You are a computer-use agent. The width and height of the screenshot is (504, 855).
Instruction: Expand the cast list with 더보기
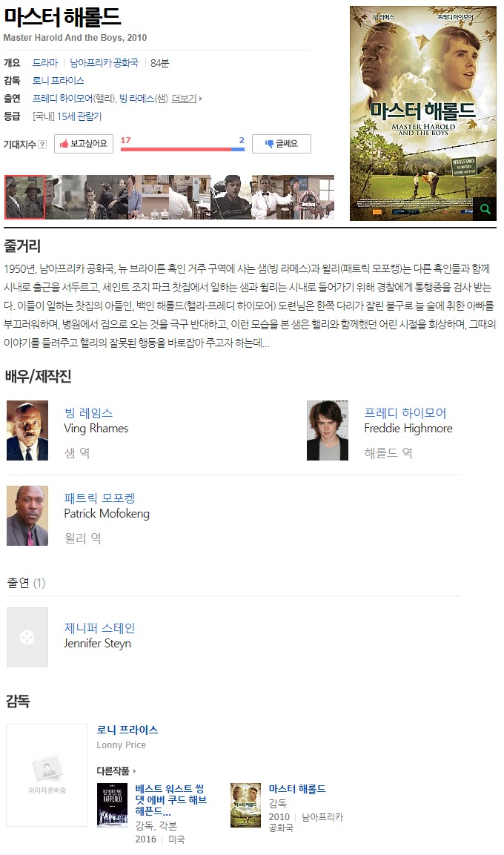click(x=186, y=98)
